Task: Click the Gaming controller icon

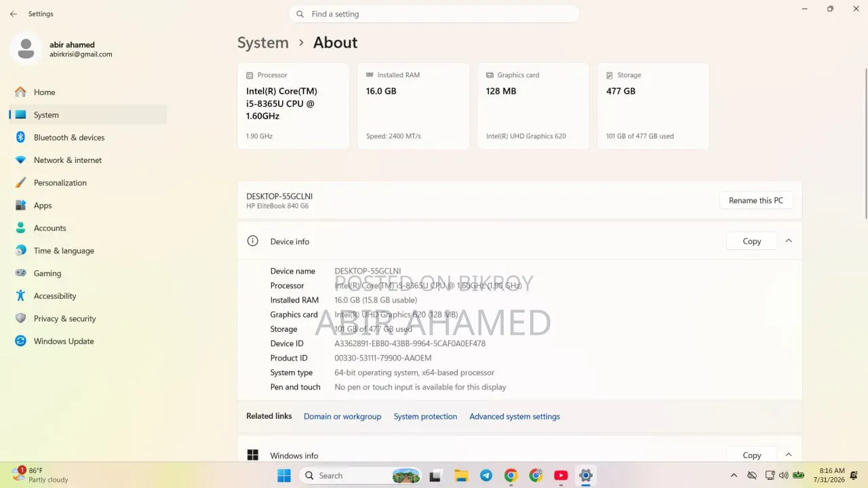Action: [20, 273]
